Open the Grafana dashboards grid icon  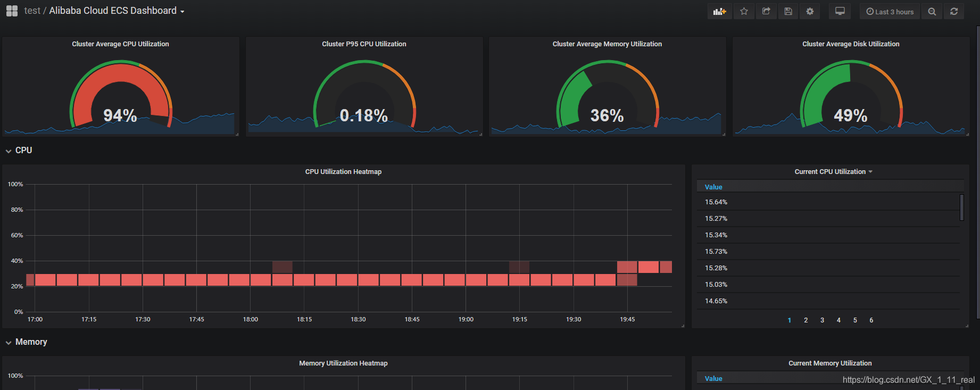(12, 11)
